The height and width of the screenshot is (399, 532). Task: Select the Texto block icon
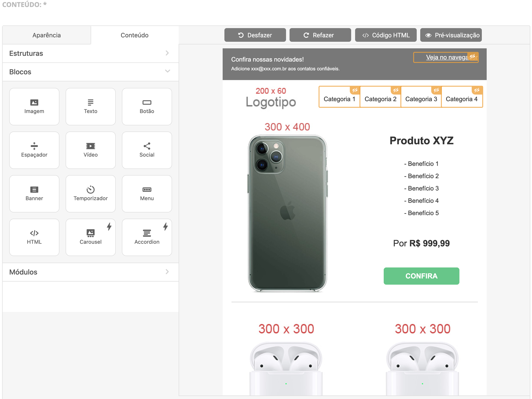click(x=90, y=103)
